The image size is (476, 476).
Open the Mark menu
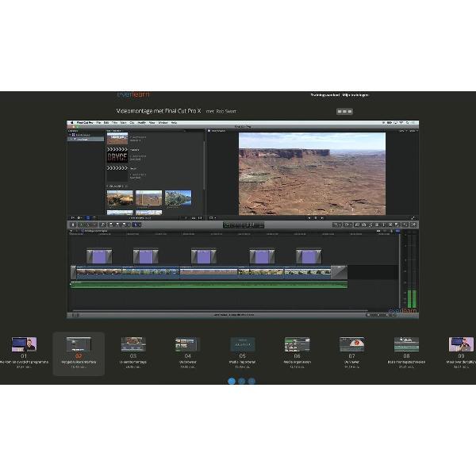124,123
